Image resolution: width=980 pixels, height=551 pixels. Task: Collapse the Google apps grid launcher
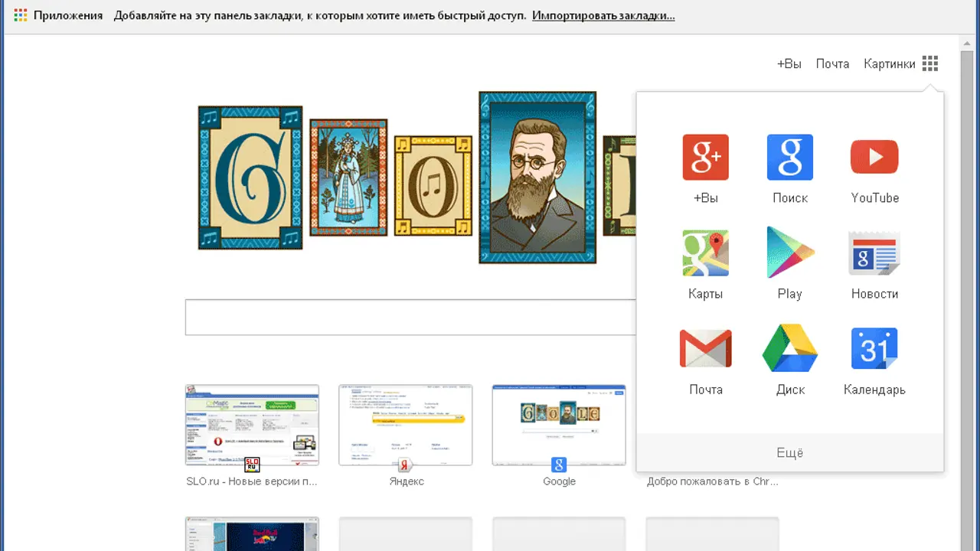tap(929, 64)
